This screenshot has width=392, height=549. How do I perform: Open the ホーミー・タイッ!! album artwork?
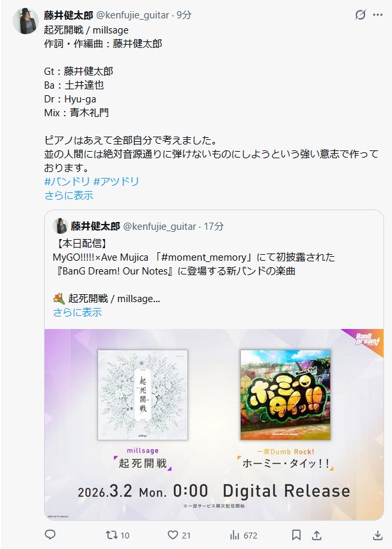pyautogui.click(x=285, y=395)
